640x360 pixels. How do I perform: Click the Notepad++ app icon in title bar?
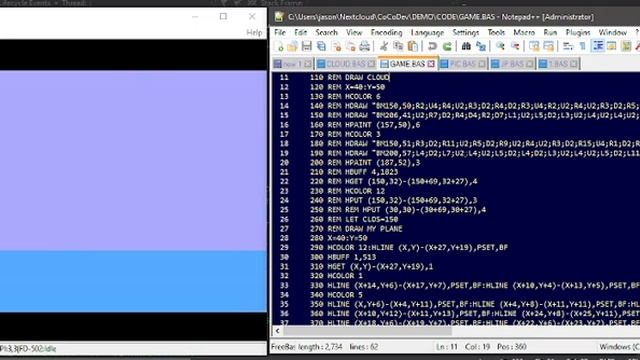pyautogui.click(x=279, y=17)
